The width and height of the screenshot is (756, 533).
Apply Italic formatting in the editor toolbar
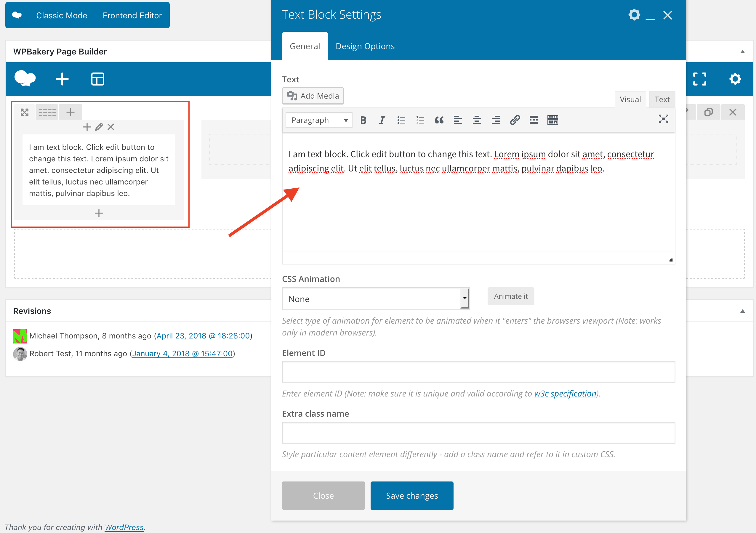[x=382, y=120]
